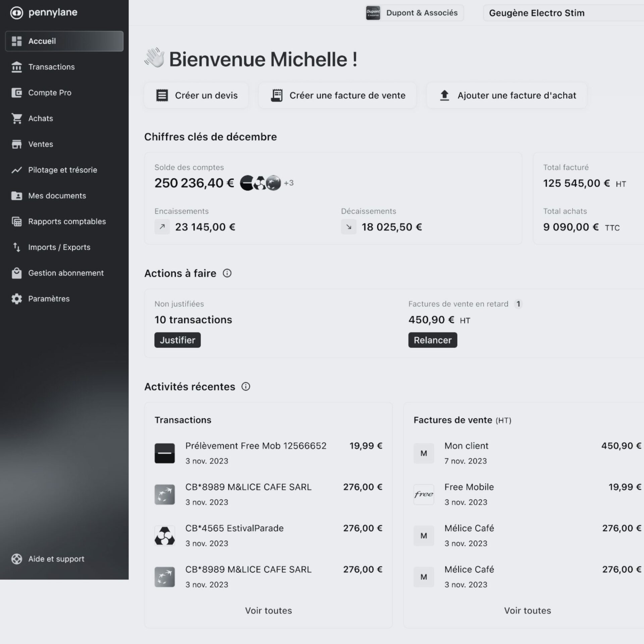This screenshot has width=644, height=644.
Task: Open the Transactions bank icon in sidebar
Action: tap(16, 67)
